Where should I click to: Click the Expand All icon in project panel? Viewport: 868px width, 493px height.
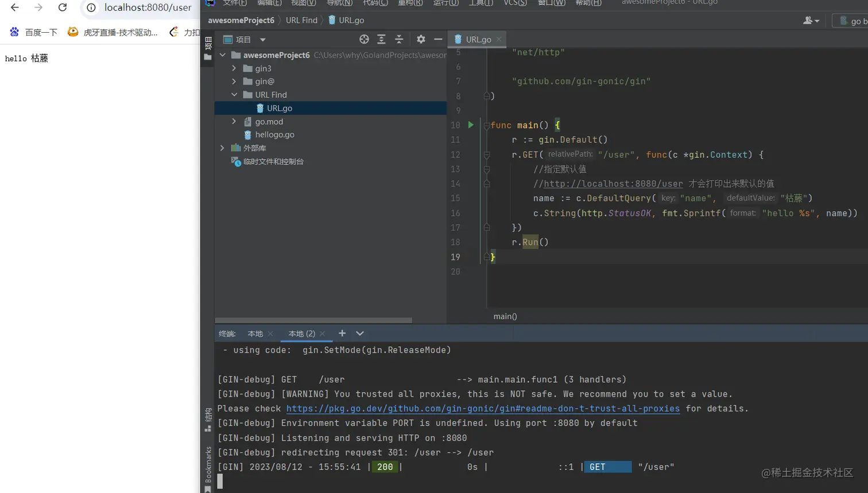pyautogui.click(x=381, y=39)
